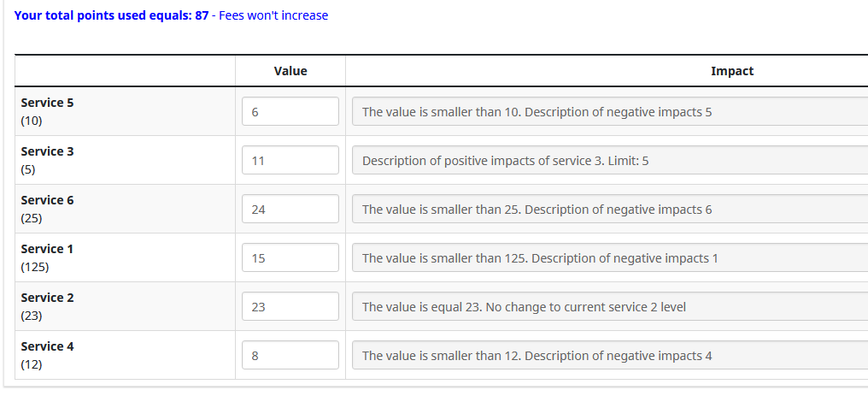Click the Service 1 row label

[48, 249]
